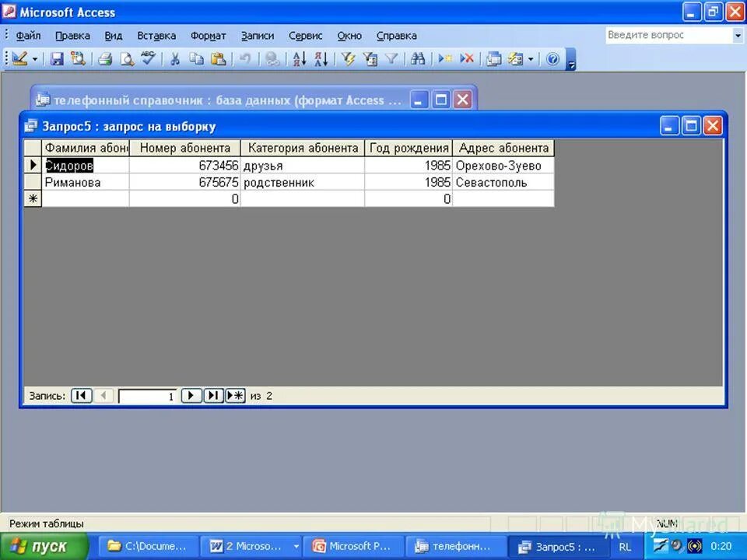This screenshot has height=560, width=747.
Task: Click the record number input box
Action: tap(147, 396)
